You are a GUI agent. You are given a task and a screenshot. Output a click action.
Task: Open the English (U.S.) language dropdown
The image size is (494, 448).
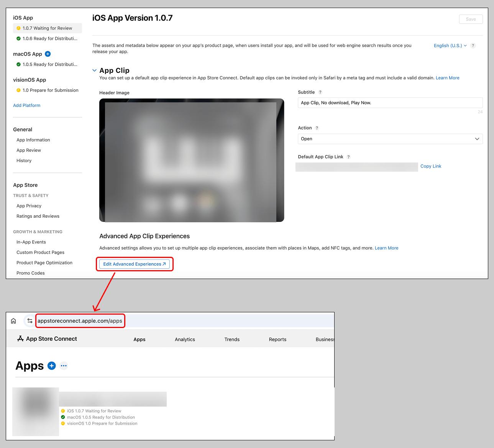coord(450,46)
